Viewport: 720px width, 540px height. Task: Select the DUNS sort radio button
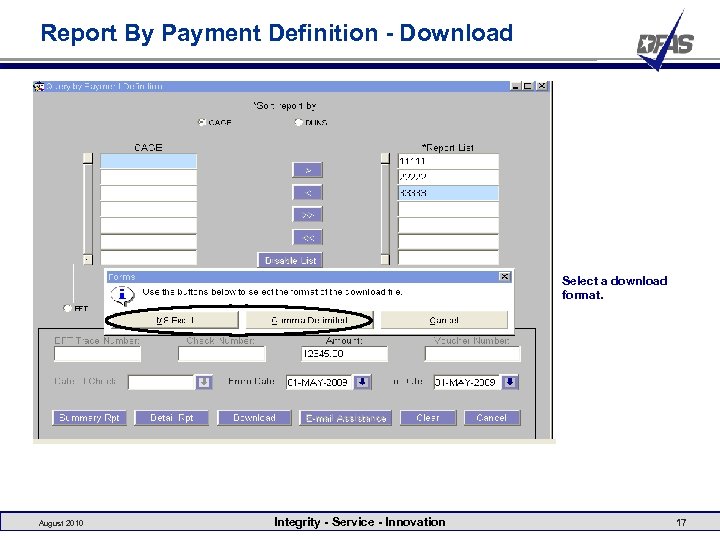tap(298, 122)
